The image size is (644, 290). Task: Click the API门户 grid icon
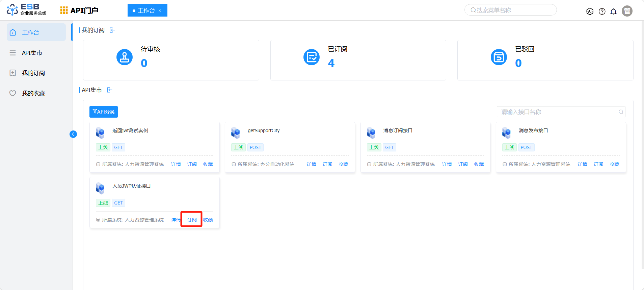click(x=64, y=10)
